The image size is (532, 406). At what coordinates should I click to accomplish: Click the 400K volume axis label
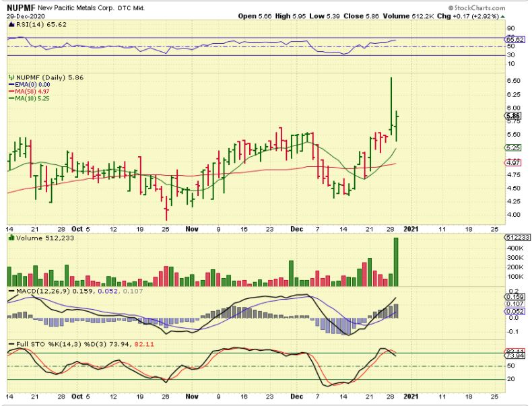pos(515,248)
